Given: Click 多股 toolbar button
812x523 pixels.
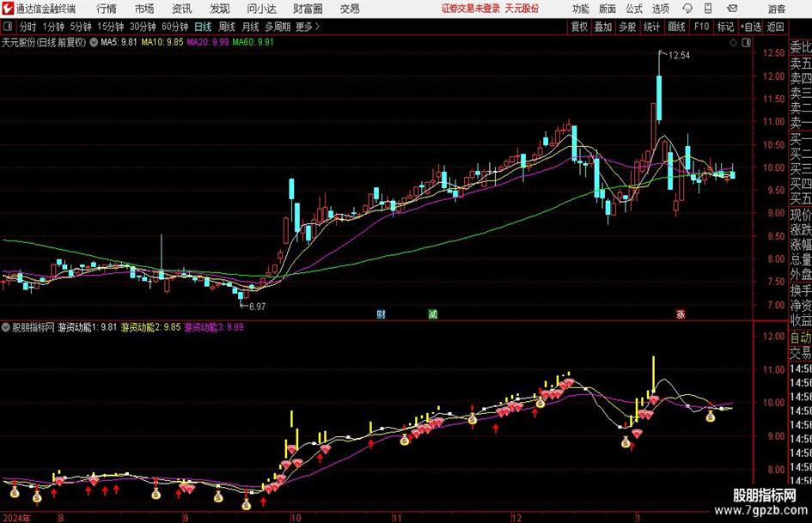Looking at the screenshot, I should pos(627,27).
